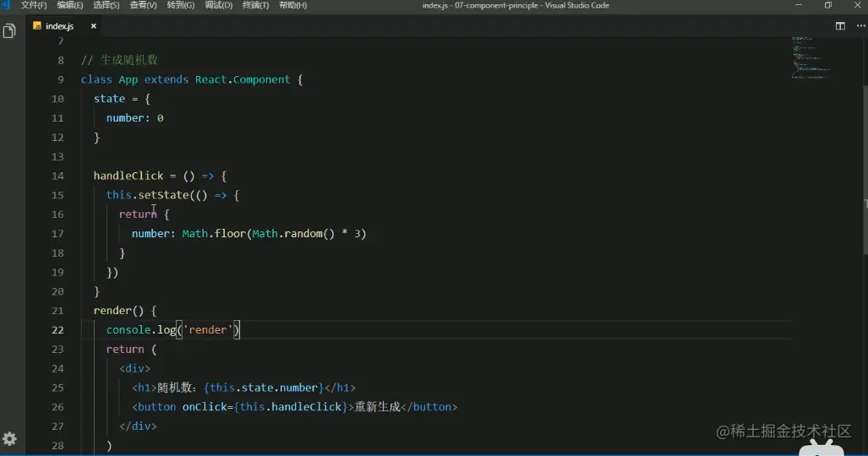The image size is (868, 456).
Task: Click the code minimap preview
Action: pyautogui.click(x=811, y=57)
